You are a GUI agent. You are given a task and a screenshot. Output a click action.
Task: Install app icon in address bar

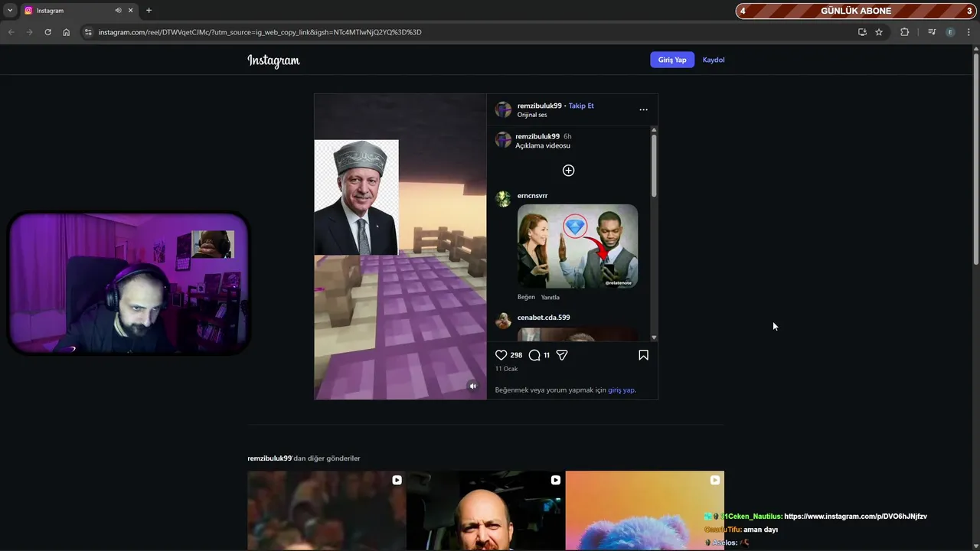pos(862,32)
